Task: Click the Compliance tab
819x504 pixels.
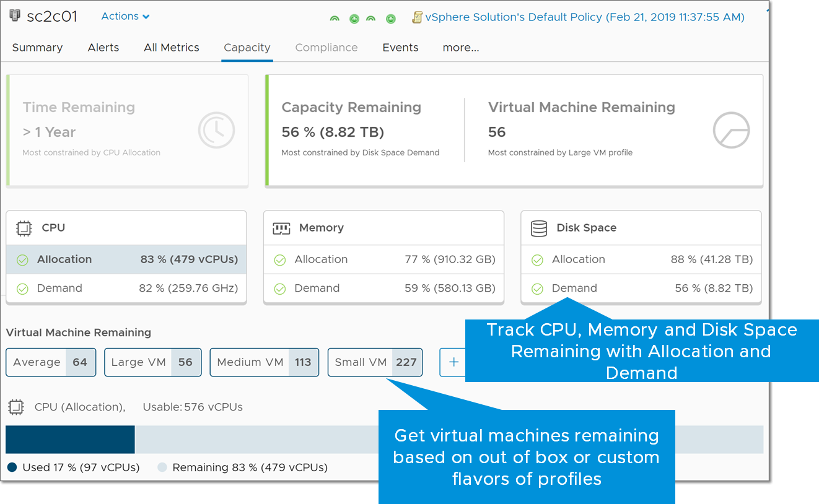Action: pyautogui.click(x=326, y=48)
